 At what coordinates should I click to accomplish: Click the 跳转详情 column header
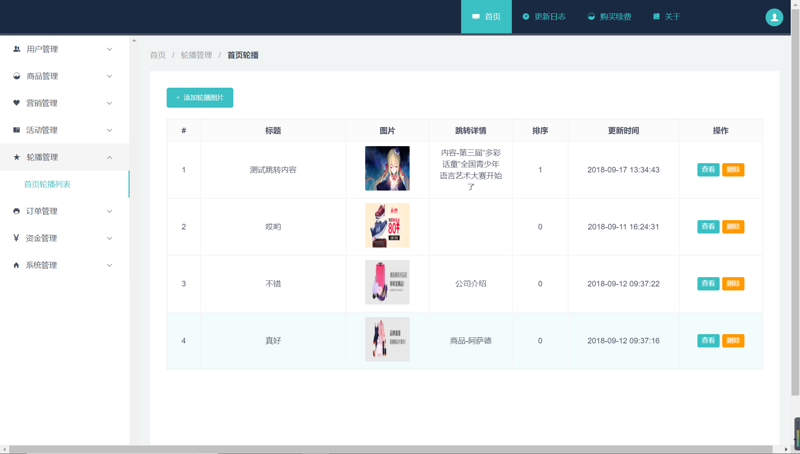470,131
